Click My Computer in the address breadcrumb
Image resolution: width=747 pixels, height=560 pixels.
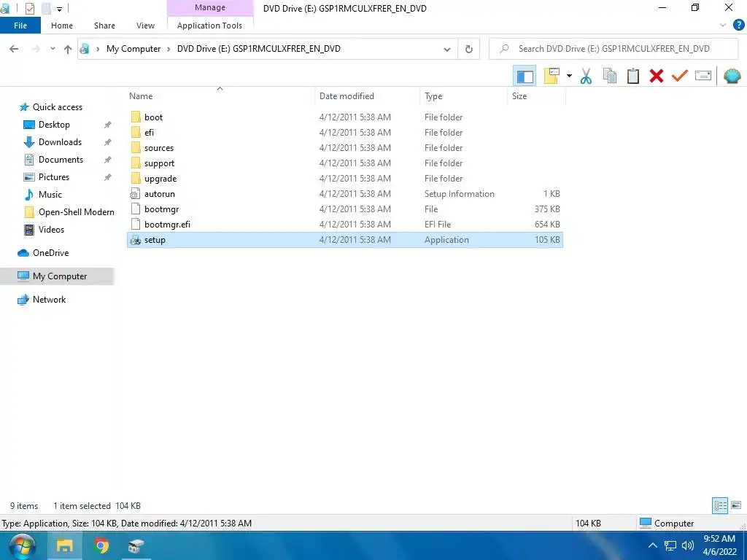133,49
